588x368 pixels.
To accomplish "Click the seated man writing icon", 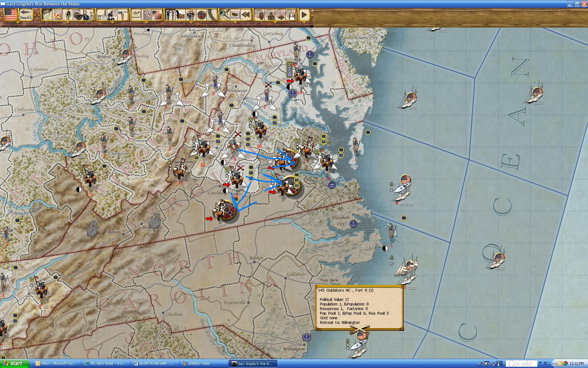I will pyautogui.click(x=112, y=14).
